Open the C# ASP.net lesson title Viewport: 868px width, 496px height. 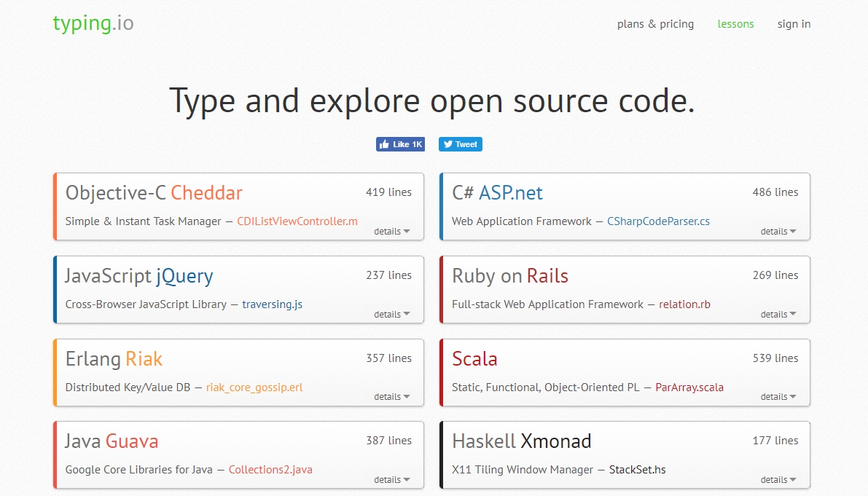pos(497,192)
